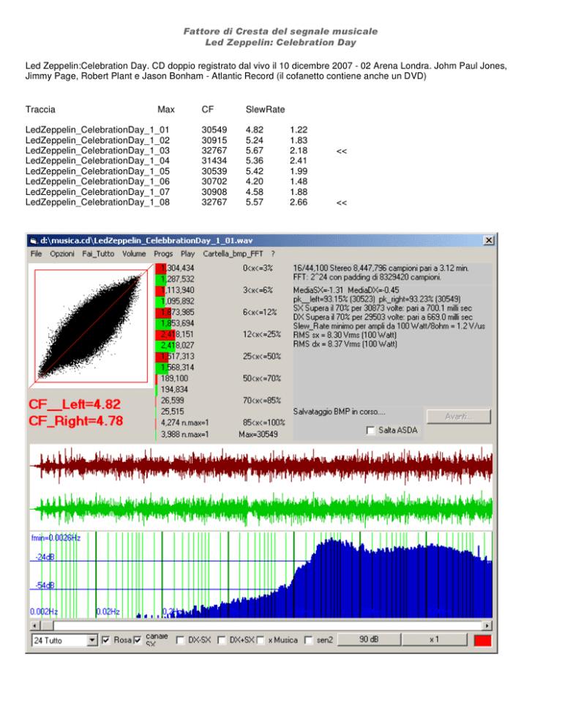
Task: Click the horizontal scrollbar right arrow
Action: tap(488, 626)
